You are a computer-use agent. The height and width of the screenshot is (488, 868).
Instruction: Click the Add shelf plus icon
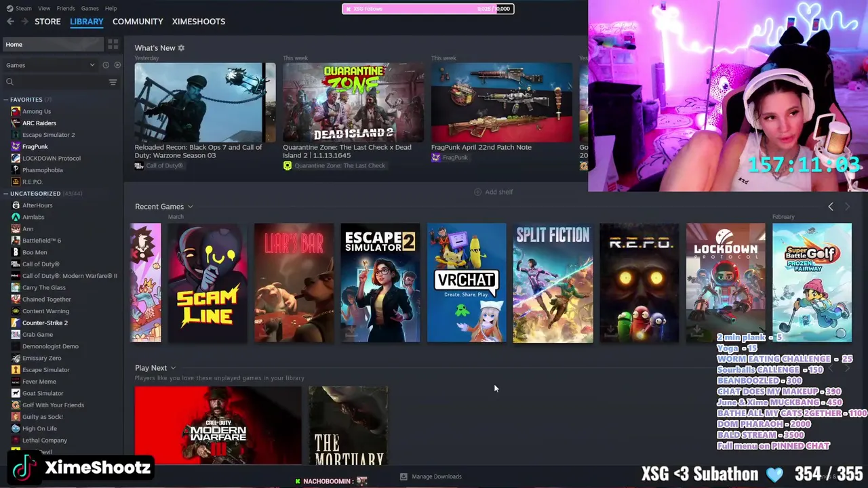click(477, 192)
